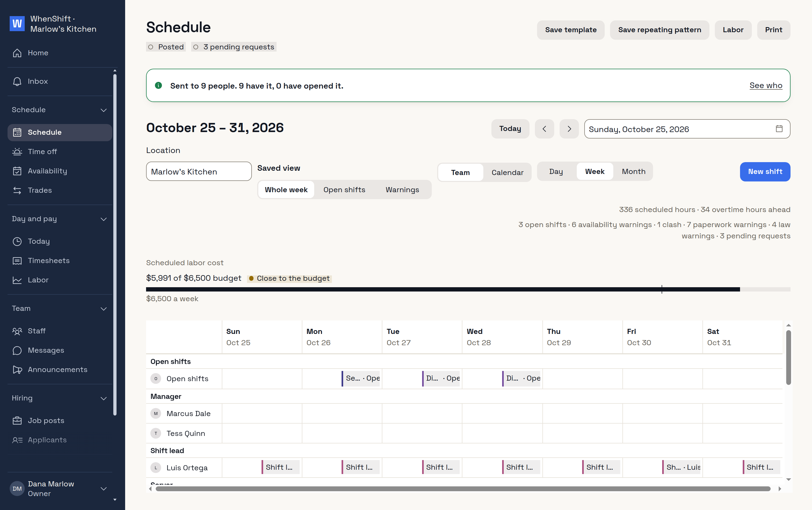Create a New shift
This screenshot has height=510, width=812.
tap(765, 172)
